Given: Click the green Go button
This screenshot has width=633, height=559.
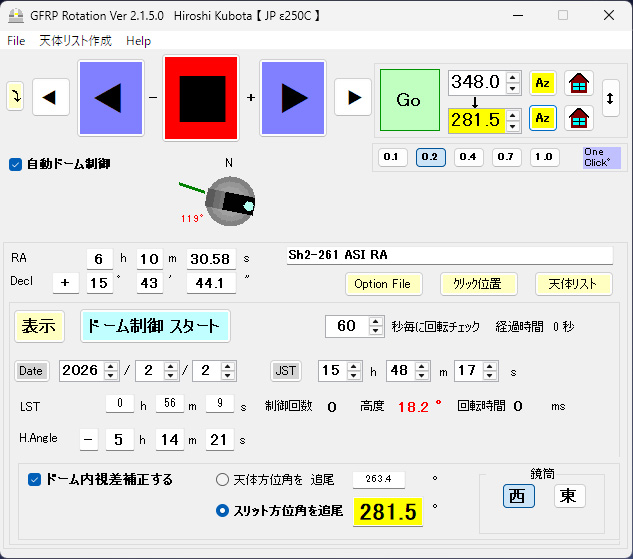Looking at the screenshot, I should (x=409, y=99).
